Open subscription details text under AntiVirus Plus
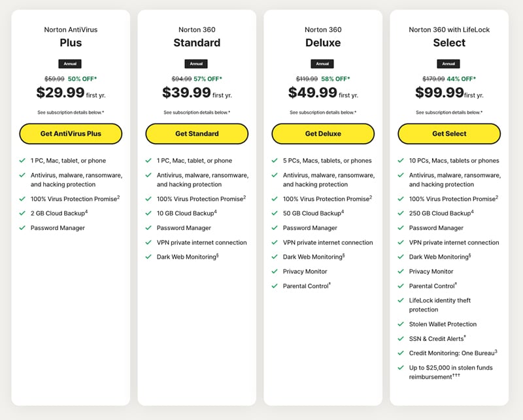Screen dimensions: 523x420 point(71,112)
